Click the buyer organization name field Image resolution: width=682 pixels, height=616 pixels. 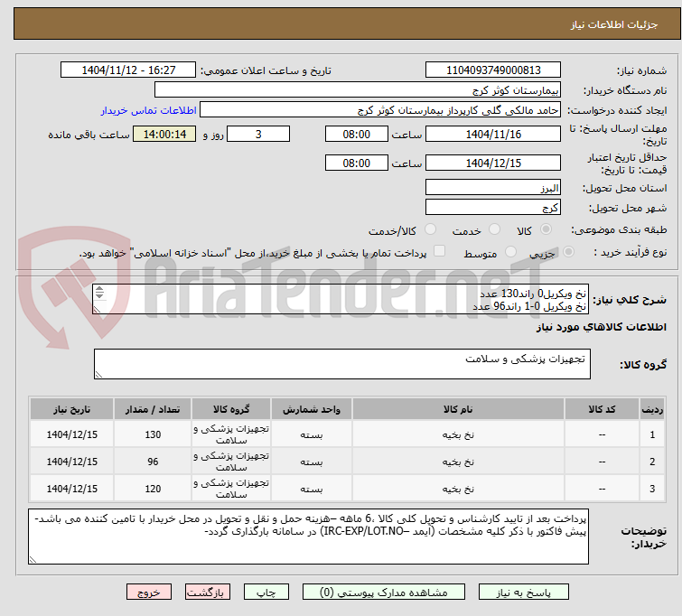[x=358, y=90]
